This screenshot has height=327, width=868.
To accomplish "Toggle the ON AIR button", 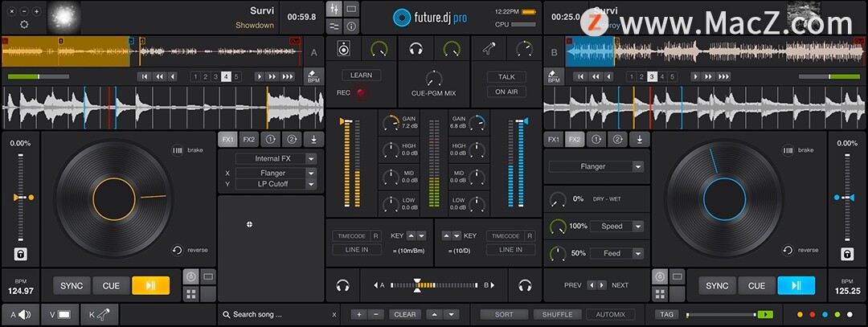I will coord(506,92).
